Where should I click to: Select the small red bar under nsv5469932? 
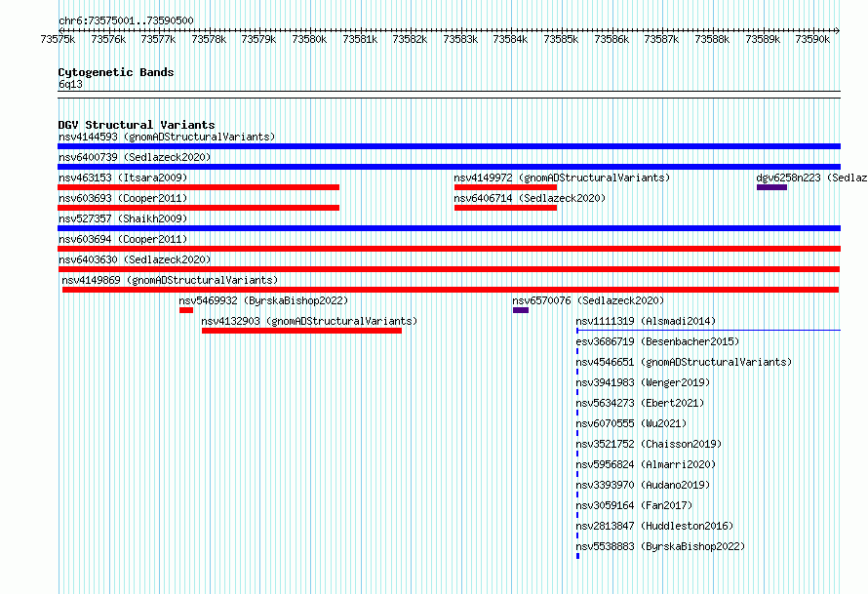tap(186, 310)
